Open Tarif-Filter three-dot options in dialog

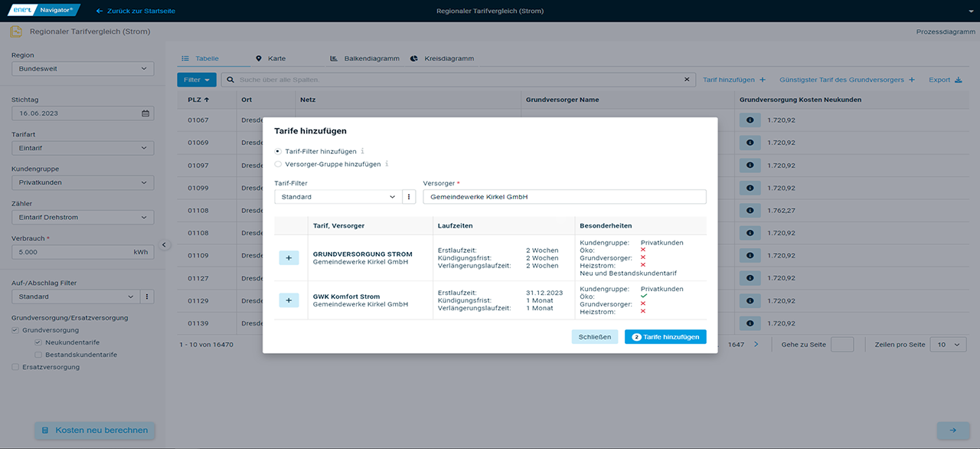pos(410,197)
